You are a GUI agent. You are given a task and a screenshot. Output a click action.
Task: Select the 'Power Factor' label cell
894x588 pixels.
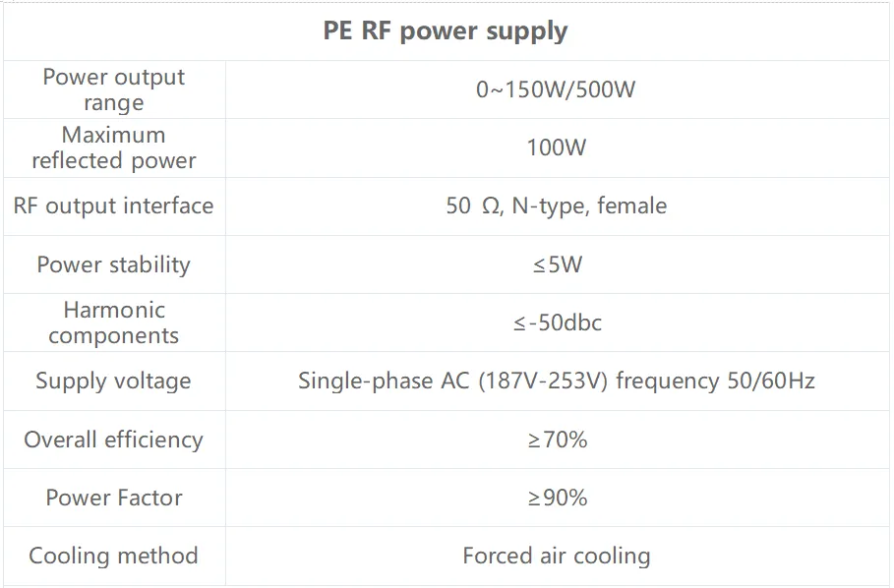pyautogui.click(x=114, y=498)
